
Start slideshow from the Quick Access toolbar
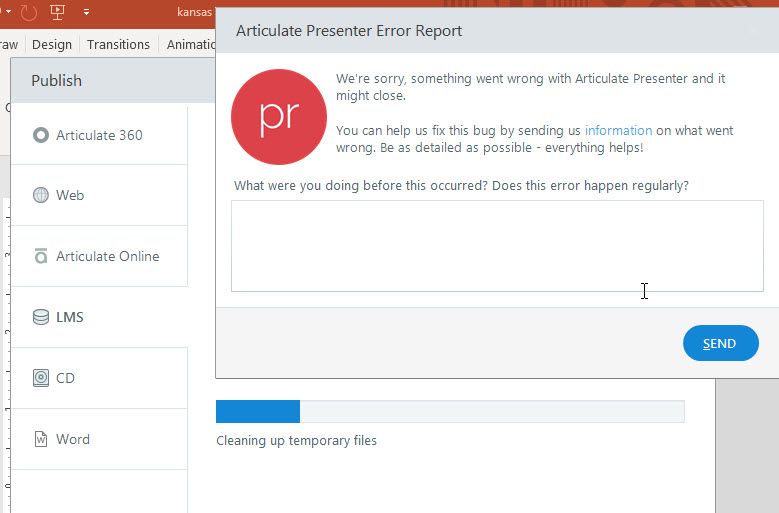point(57,13)
